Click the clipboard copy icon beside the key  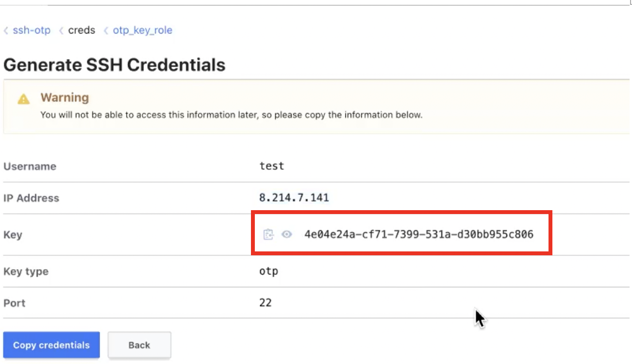tap(268, 234)
